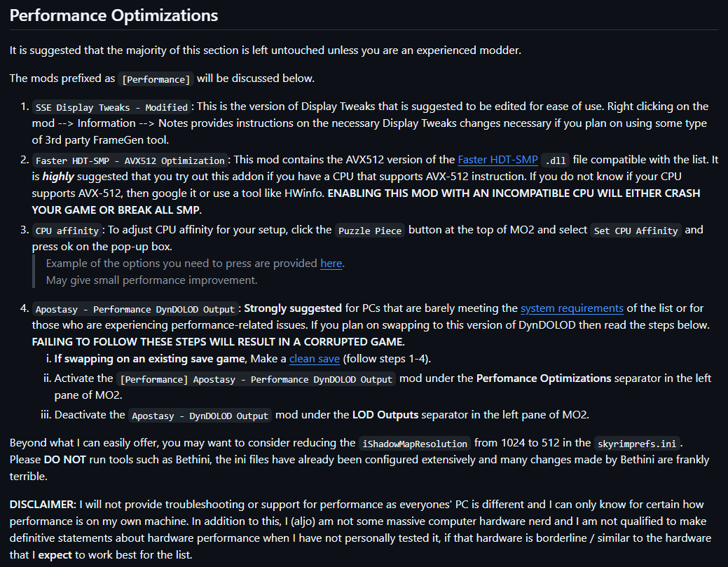Click the Performance Optimizations page heading

click(114, 15)
